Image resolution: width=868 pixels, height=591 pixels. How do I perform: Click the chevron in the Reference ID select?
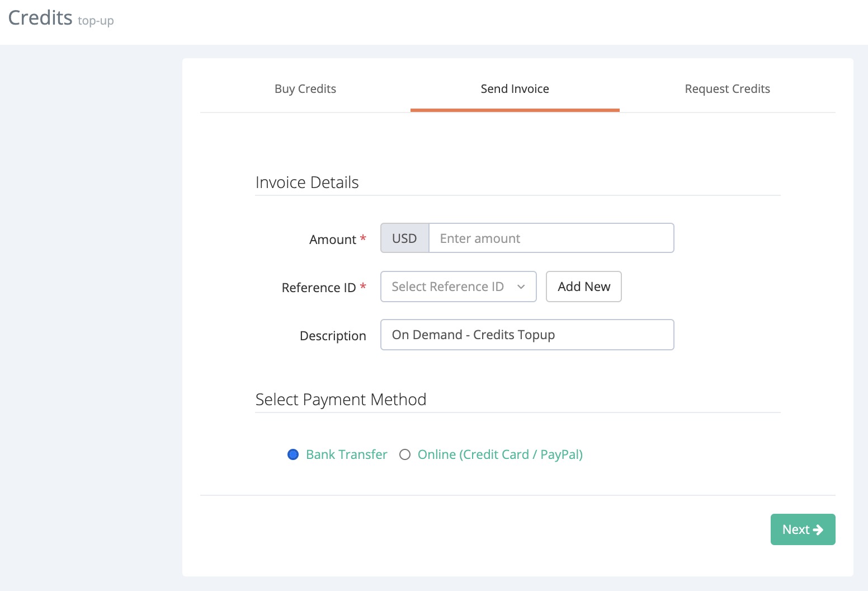[521, 287]
